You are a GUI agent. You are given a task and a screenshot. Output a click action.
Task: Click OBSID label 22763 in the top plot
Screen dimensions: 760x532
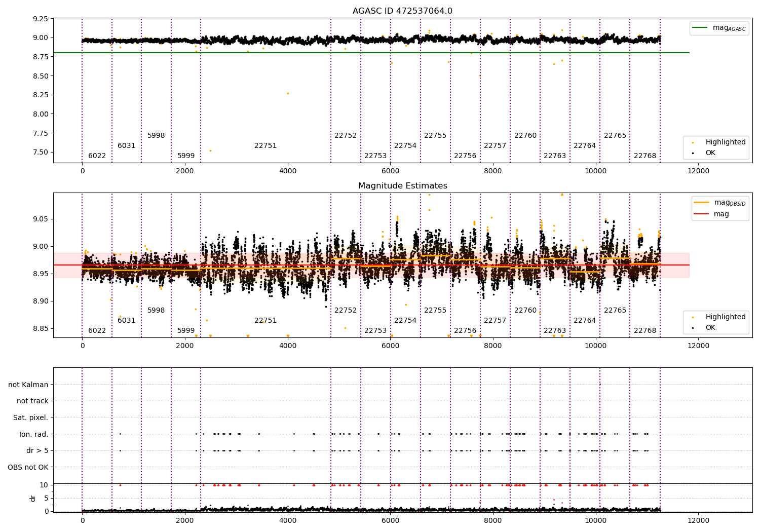555,156
